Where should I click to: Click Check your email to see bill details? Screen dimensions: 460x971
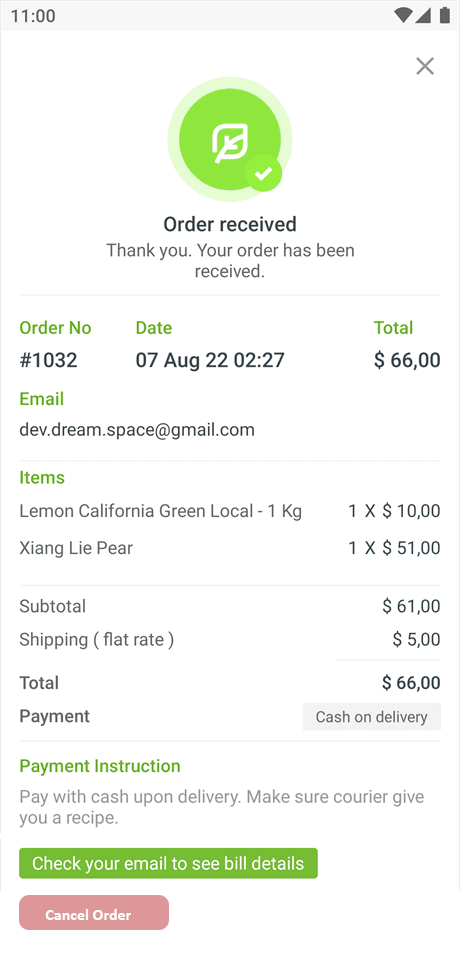coord(168,863)
